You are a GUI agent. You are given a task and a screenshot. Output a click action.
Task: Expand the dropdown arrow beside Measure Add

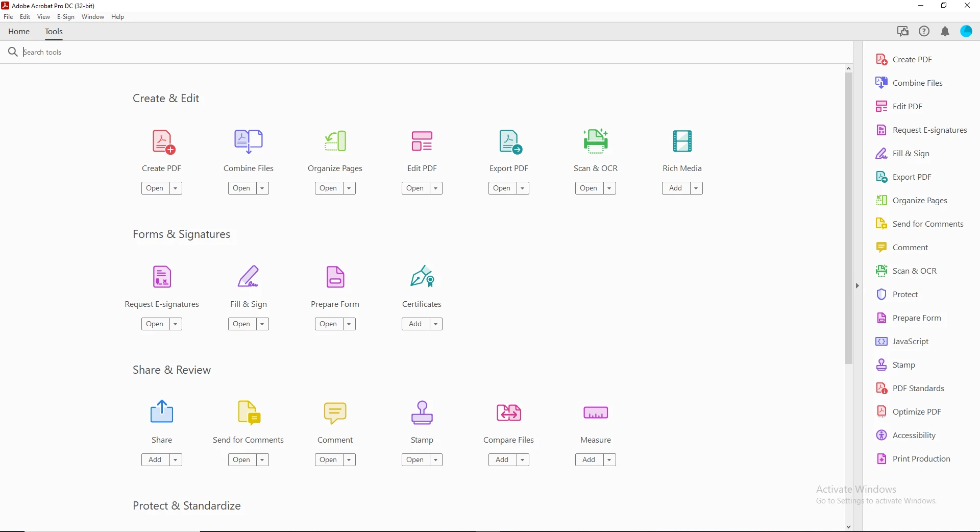[x=609, y=460]
